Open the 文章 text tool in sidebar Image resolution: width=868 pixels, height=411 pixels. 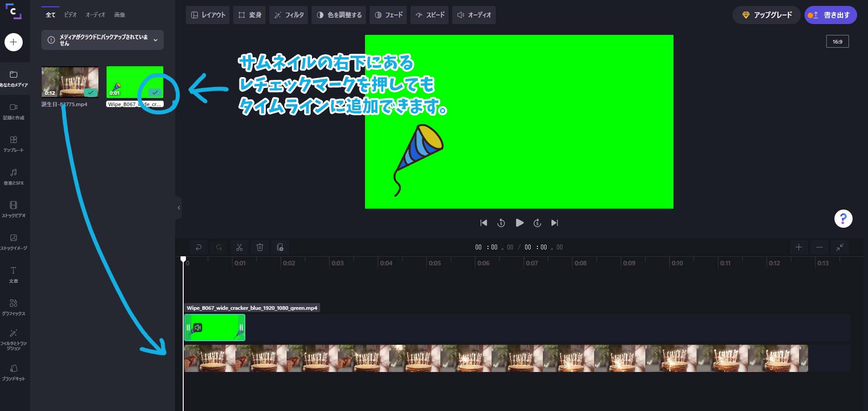pyautogui.click(x=14, y=274)
